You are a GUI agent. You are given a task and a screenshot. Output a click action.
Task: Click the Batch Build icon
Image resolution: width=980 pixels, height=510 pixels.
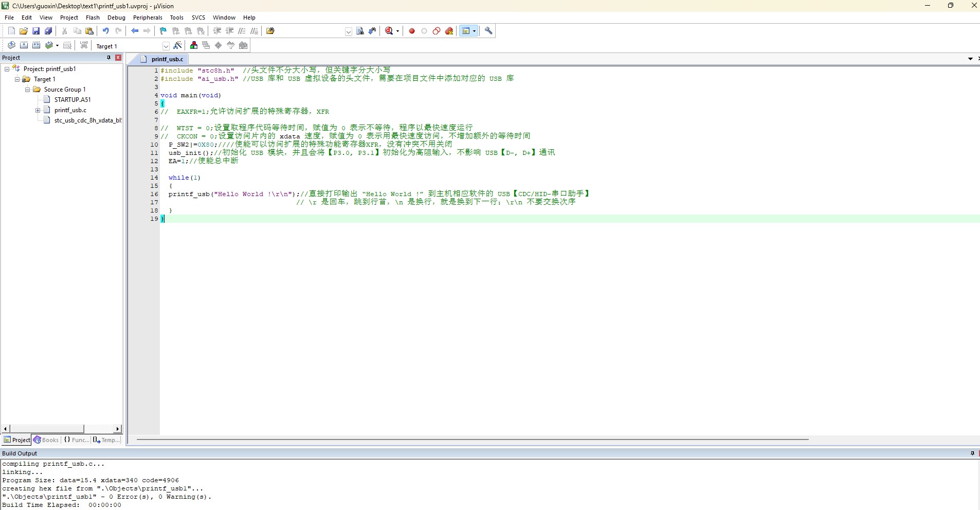(x=49, y=45)
